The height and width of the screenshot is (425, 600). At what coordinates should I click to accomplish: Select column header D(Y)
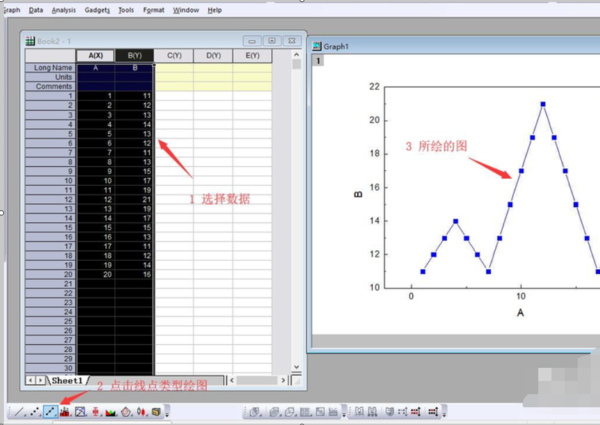coord(214,55)
